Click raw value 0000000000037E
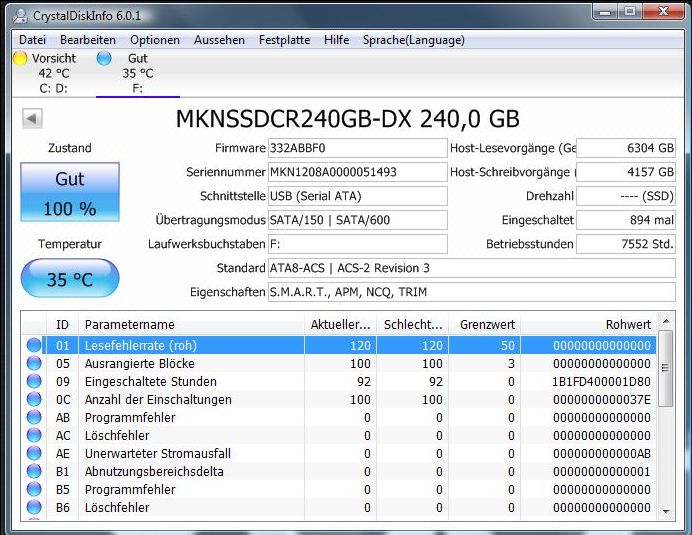The height and width of the screenshot is (535, 692). click(x=602, y=399)
